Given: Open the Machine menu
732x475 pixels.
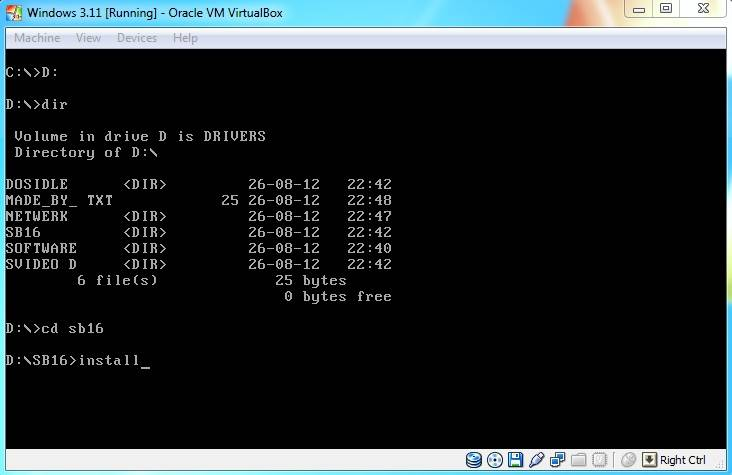Looking at the screenshot, I should tap(37, 38).
